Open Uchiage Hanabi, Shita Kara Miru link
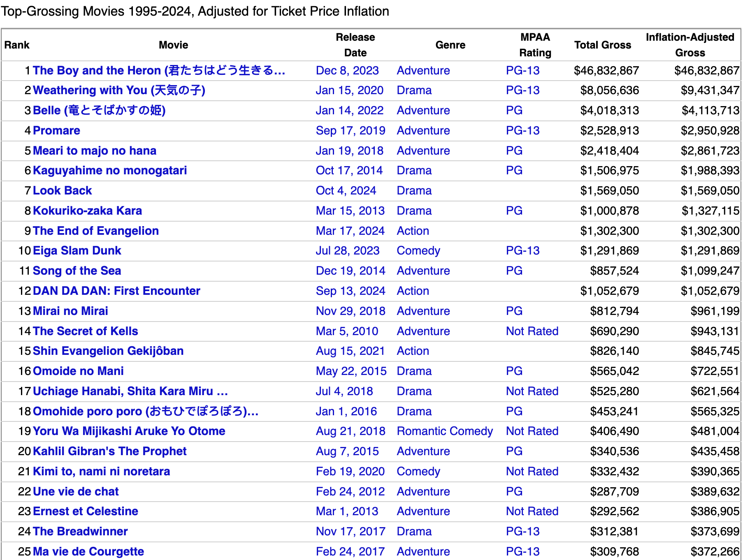The image size is (743, 560). coord(130,391)
